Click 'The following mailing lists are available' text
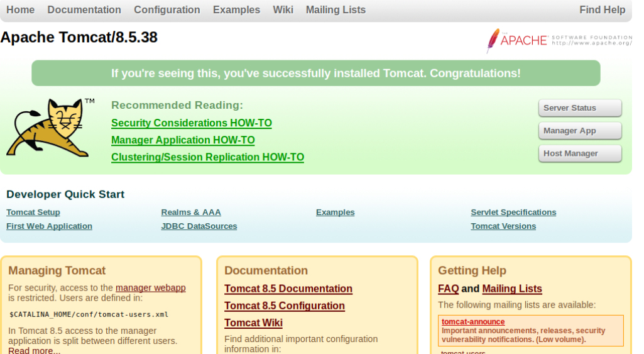The width and height of the screenshot is (644, 354). [516, 305]
